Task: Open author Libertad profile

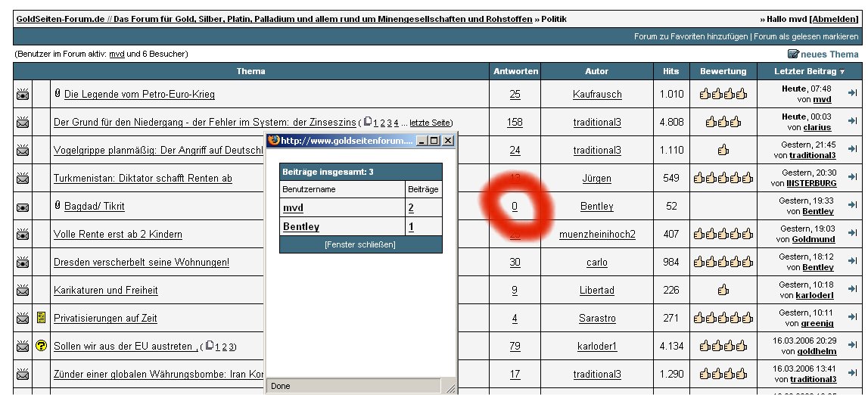Action: pos(597,290)
